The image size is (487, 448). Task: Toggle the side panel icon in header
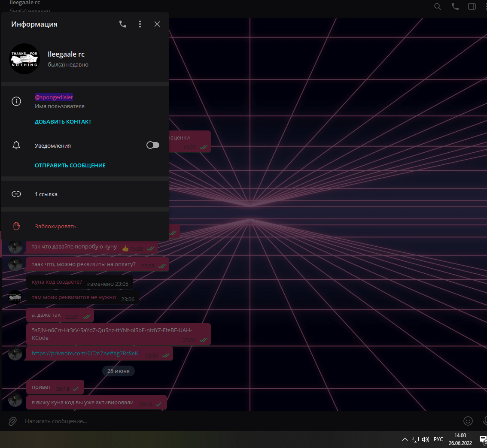[472, 6]
